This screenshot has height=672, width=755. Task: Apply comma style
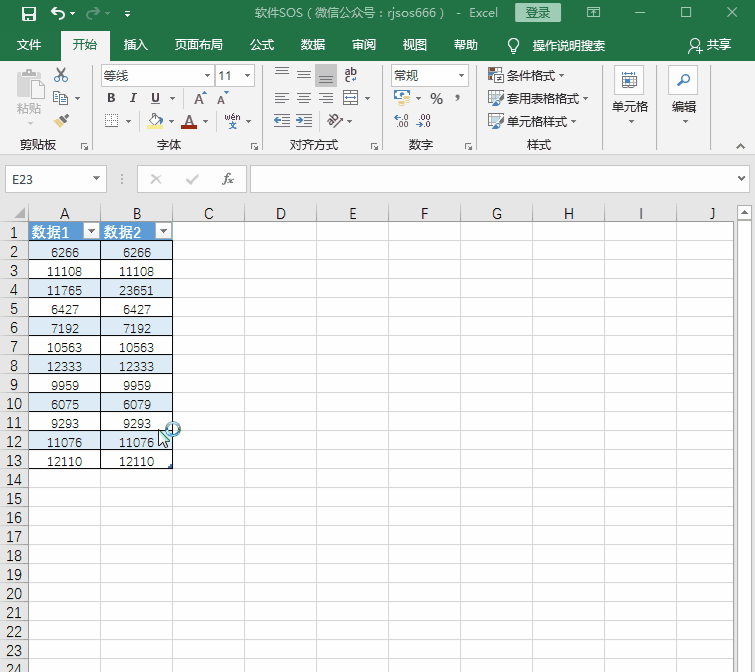point(457,98)
